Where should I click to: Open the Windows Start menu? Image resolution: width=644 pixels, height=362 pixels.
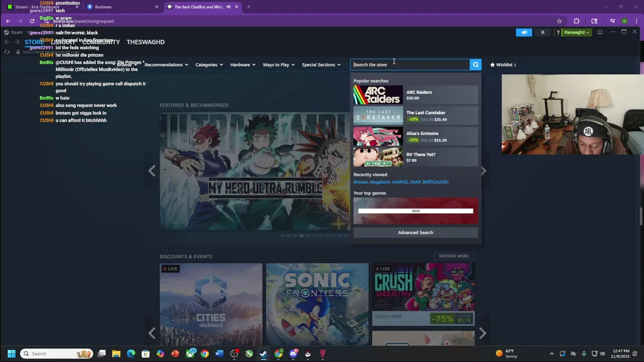point(11,353)
